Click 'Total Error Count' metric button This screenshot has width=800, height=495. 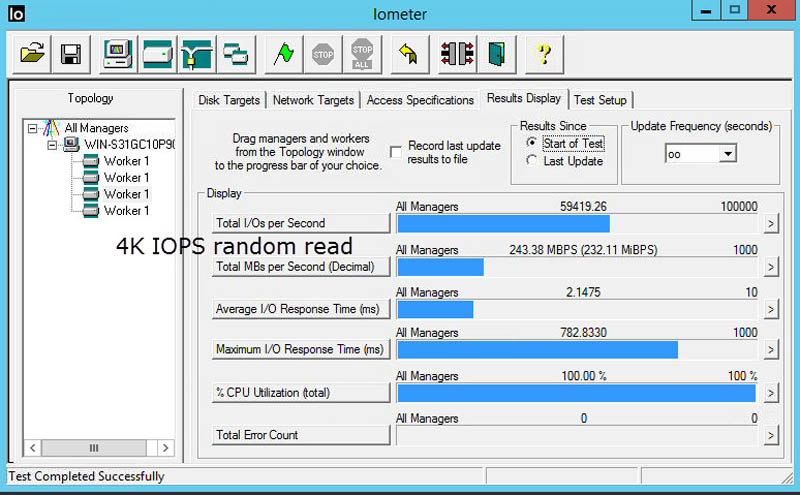301,435
